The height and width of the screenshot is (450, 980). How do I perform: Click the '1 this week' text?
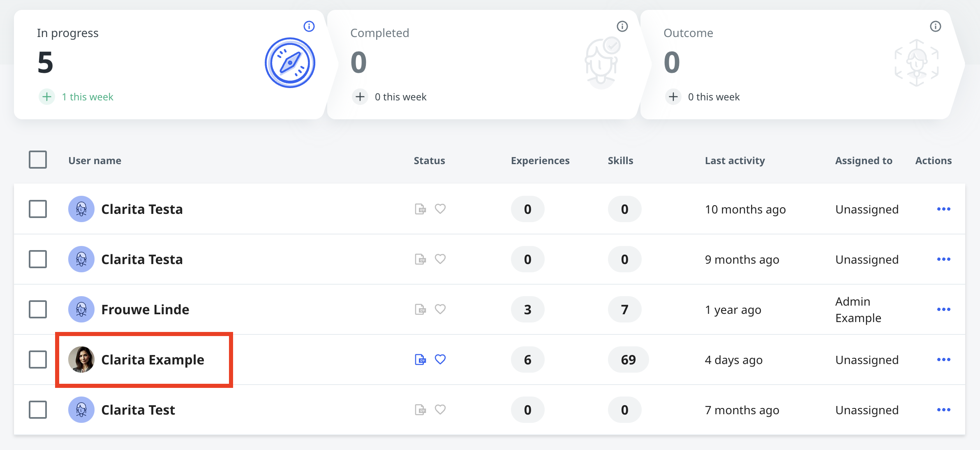point(88,97)
